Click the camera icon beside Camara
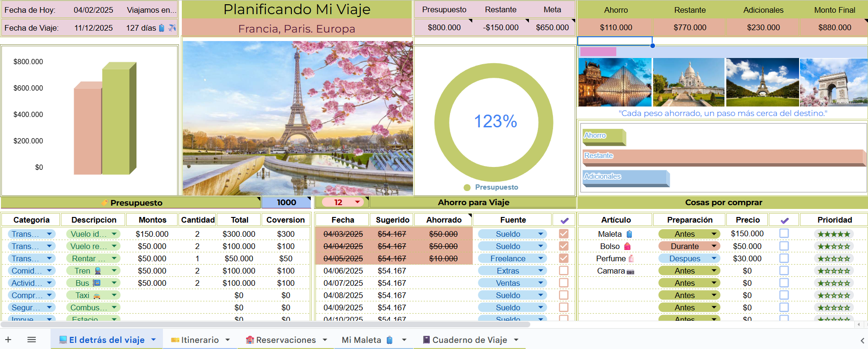The image size is (868, 349). coord(630,271)
